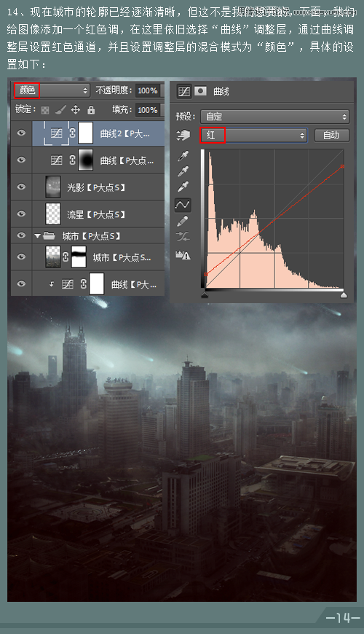Screen dimensions: 364x634
Task: Click the lock position move icon
Action: click(76, 109)
